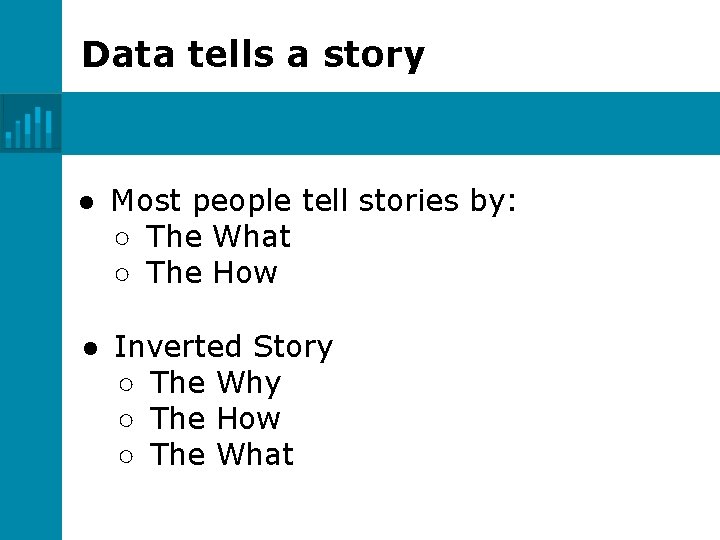Click hollow bullet beside 'The How' under Inverted Story
Screen dimensions: 720x540
125,420
